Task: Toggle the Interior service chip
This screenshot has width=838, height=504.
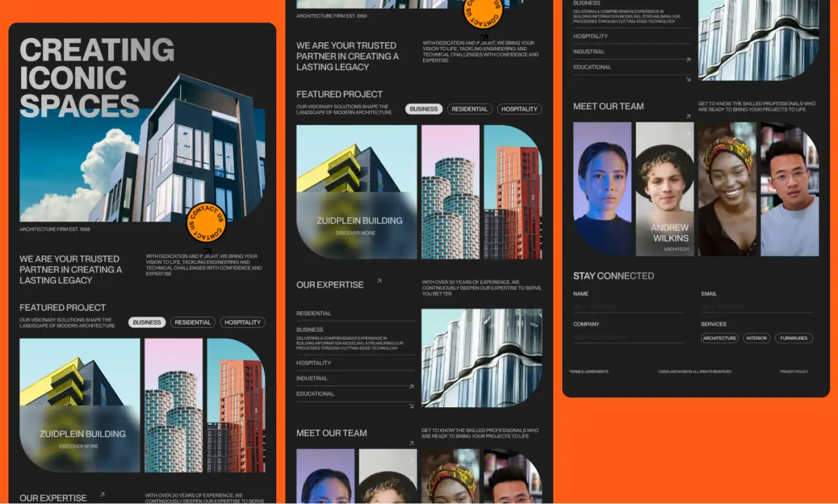Action: pyautogui.click(x=756, y=338)
